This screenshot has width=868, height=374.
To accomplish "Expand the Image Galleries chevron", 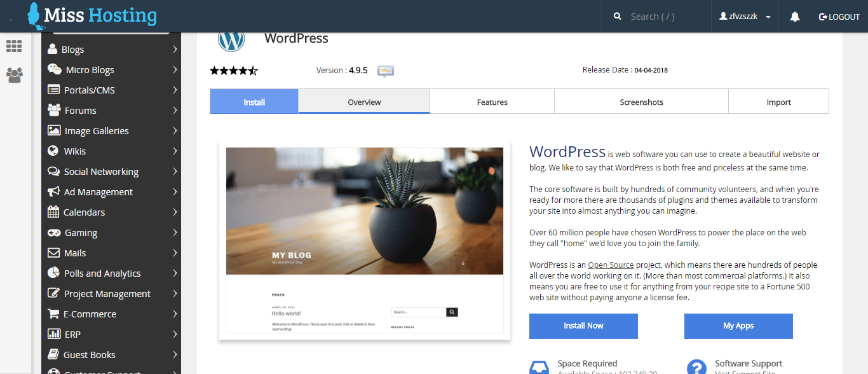I will click(175, 130).
